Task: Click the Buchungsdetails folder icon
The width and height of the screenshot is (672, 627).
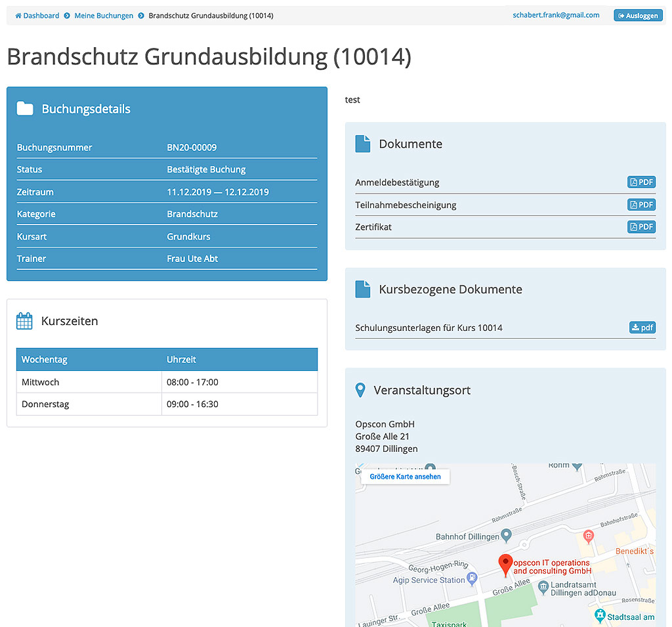Action: [x=25, y=109]
